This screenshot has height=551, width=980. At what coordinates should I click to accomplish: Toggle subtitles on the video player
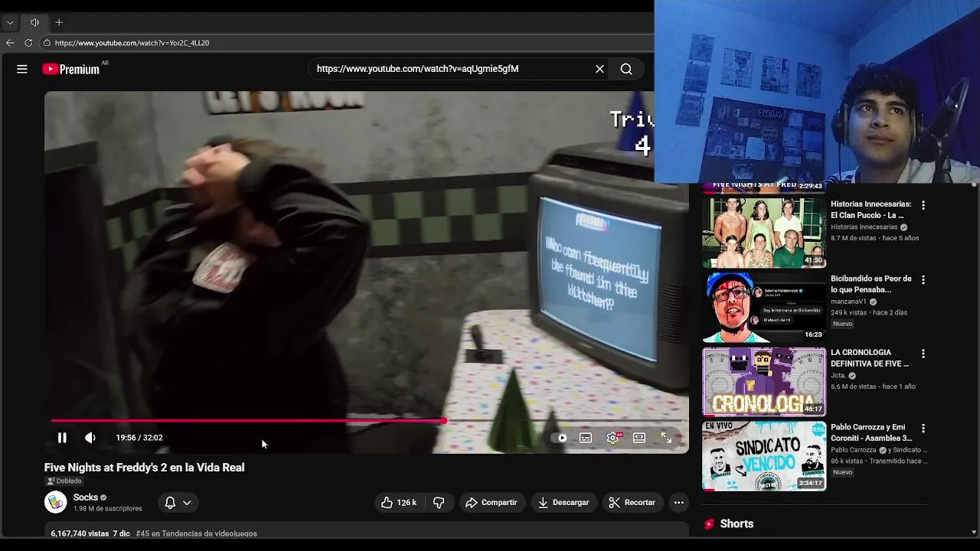click(586, 438)
